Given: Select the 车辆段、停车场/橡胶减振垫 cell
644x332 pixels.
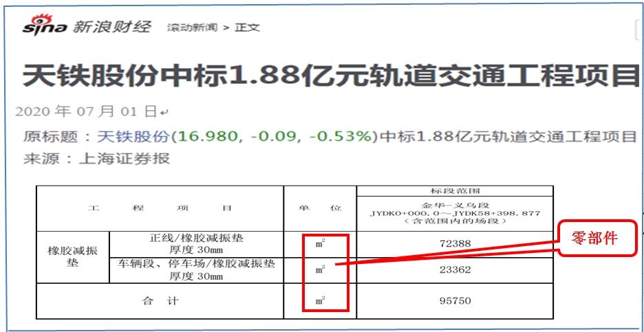Looking at the screenshot, I should 196,270.
